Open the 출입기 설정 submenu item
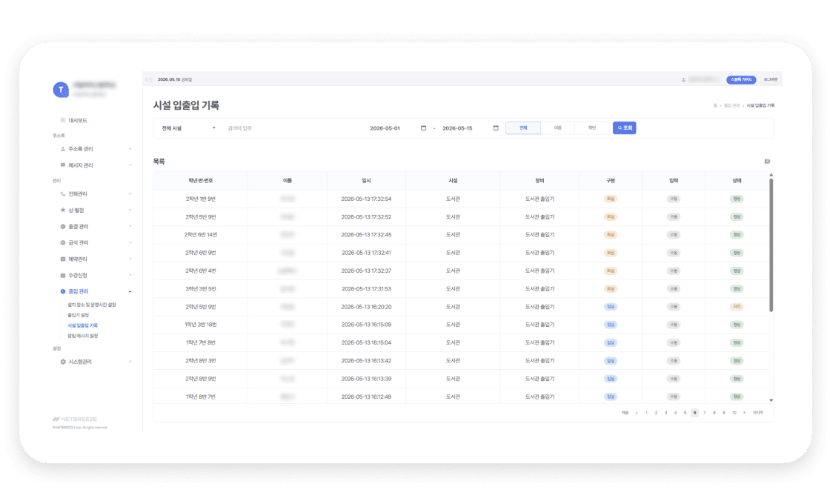Viewport: 830px width, 504px height. (x=79, y=315)
